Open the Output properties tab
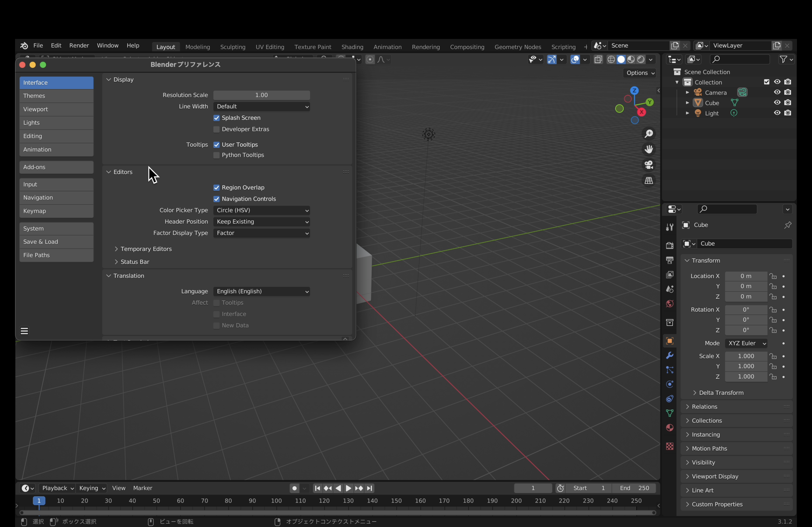 pyautogui.click(x=669, y=260)
